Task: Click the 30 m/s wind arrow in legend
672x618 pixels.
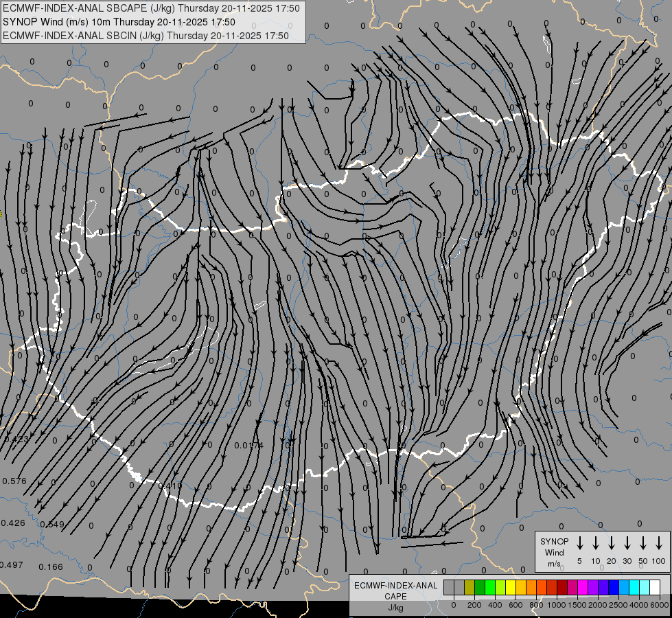Action: 627,543
